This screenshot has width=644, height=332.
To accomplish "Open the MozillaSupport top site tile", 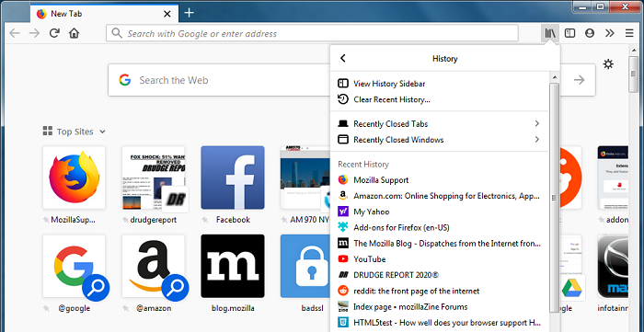I will (x=74, y=177).
